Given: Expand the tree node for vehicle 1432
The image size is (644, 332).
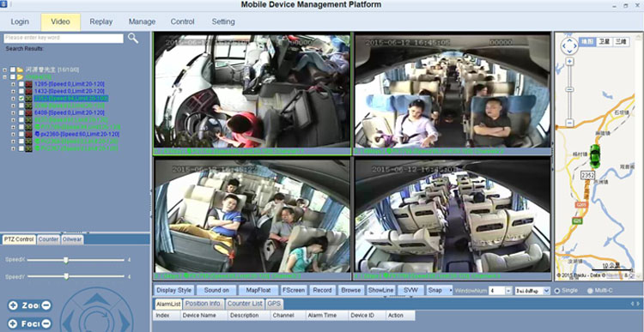Looking at the screenshot, I should (x=14, y=91).
